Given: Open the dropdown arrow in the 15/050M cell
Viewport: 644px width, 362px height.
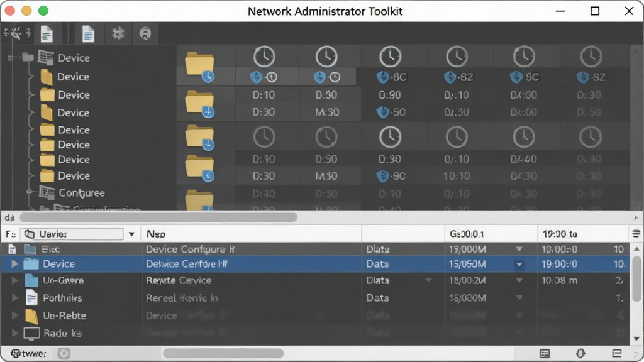Looking at the screenshot, I should click(519, 265).
